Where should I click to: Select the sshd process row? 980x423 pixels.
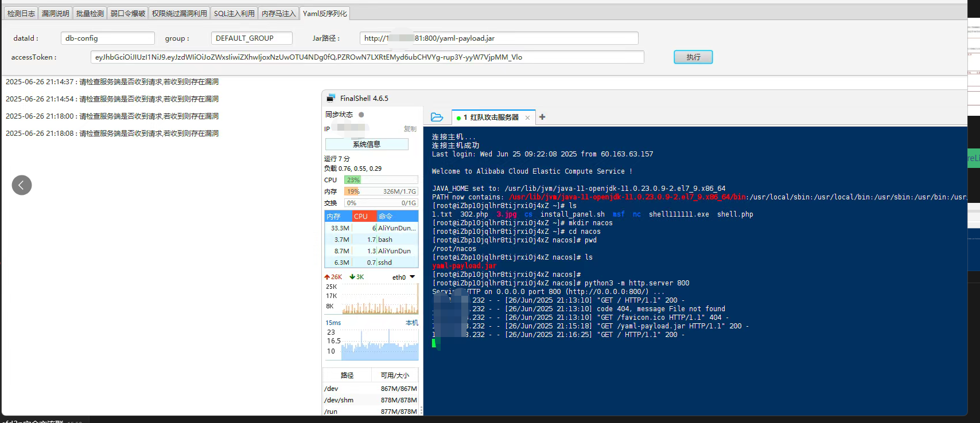coord(371,263)
